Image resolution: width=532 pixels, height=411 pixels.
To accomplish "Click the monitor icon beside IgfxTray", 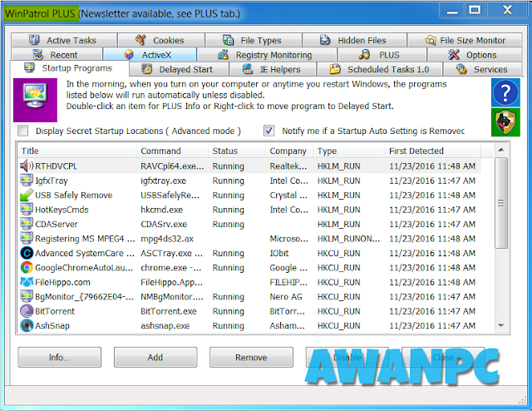I will [x=27, y=181].
